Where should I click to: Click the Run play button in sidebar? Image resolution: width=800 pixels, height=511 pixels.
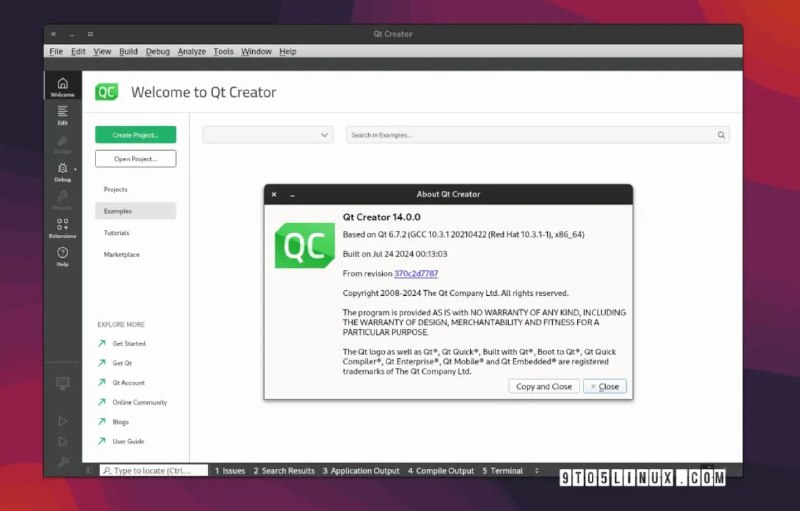tap(62, 421)
